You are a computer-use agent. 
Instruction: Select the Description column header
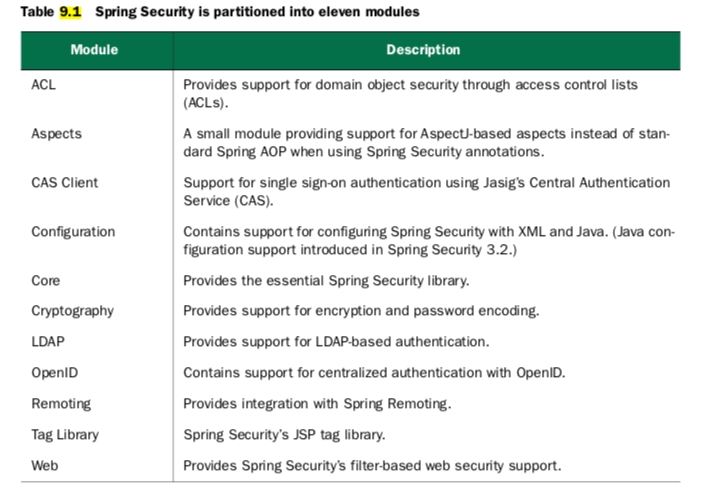tap(423, 49)
